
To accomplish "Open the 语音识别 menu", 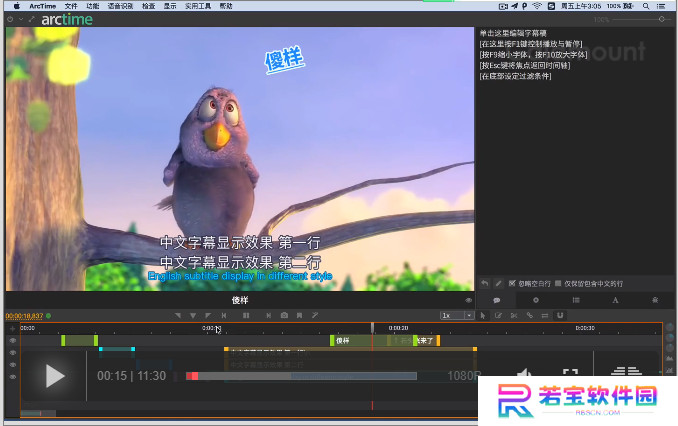I will tap(120, 6).
